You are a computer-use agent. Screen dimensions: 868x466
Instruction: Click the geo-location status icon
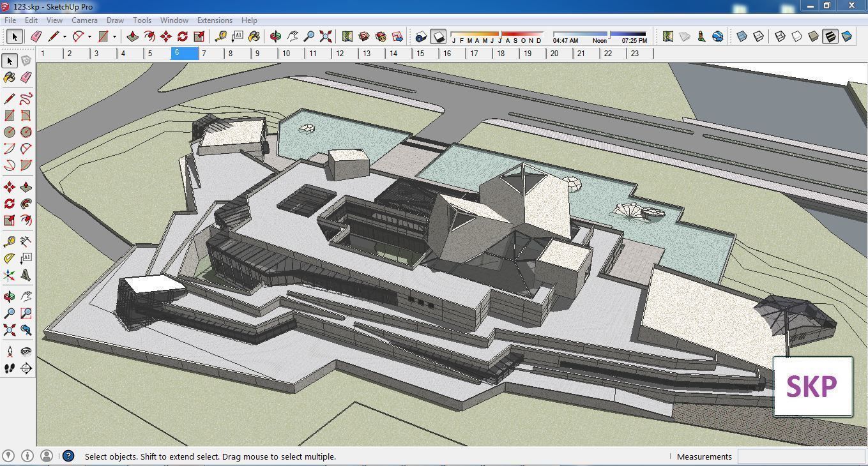(x=8, y=456)
